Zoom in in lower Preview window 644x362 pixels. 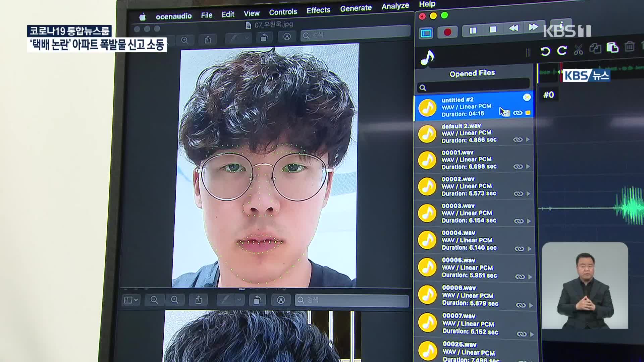point(174,300)
